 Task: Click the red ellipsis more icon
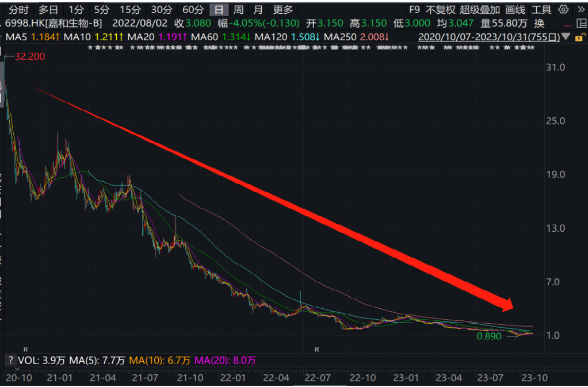point(568,26)
